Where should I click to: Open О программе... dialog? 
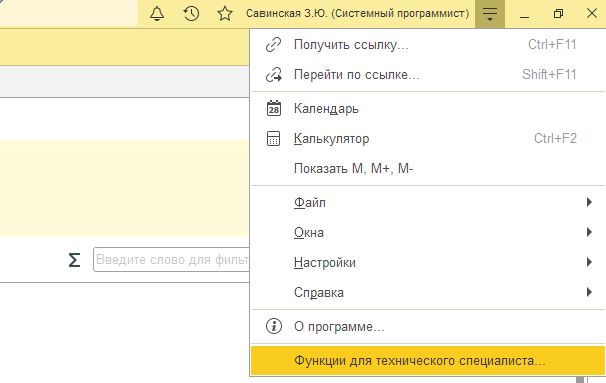[428, 326]
